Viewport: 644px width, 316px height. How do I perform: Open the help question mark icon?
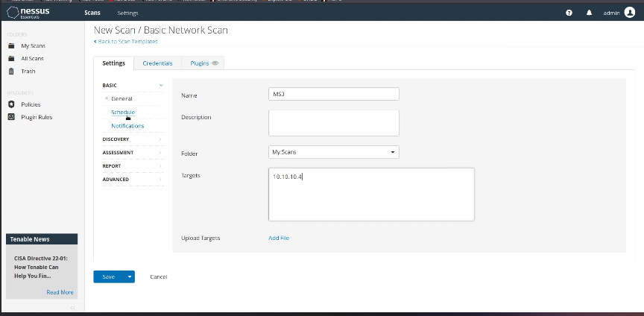(569, 13)
